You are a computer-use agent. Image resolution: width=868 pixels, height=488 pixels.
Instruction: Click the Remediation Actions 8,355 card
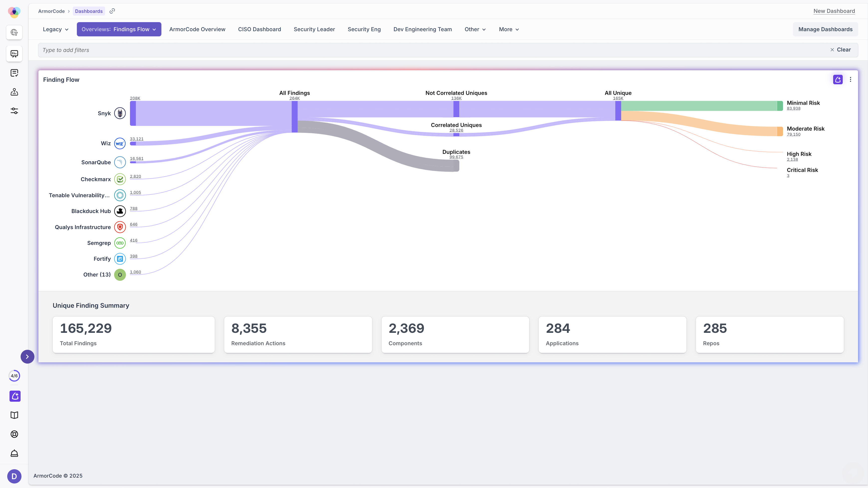[298, 334]
